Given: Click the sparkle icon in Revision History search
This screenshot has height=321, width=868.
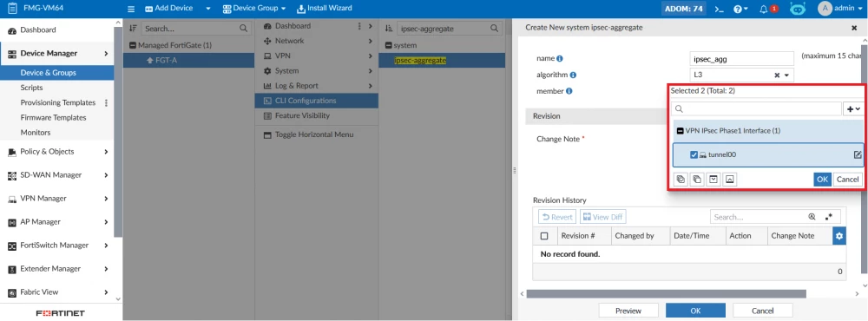Looking at the screenshot, I should click(x=829, y=217).
